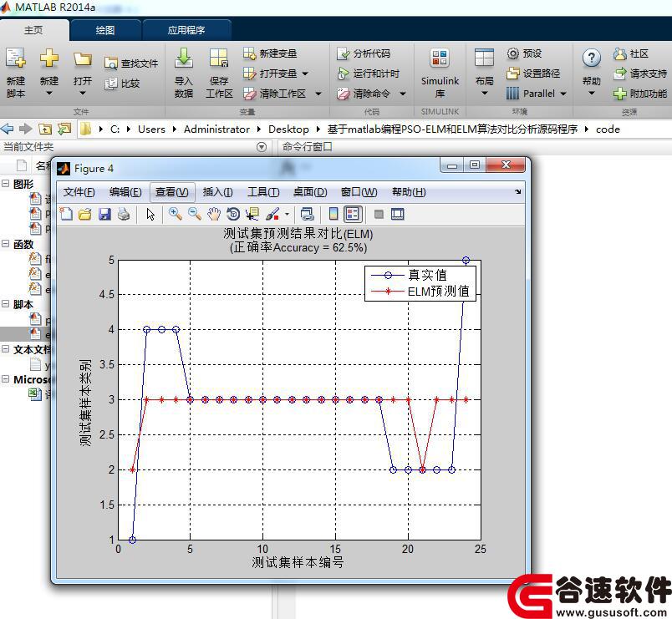Screen dimensions: 672x619
Task: Open the Layout (布局) dropdown arrow
Action: pyautogui.click(x=484, y=93)
